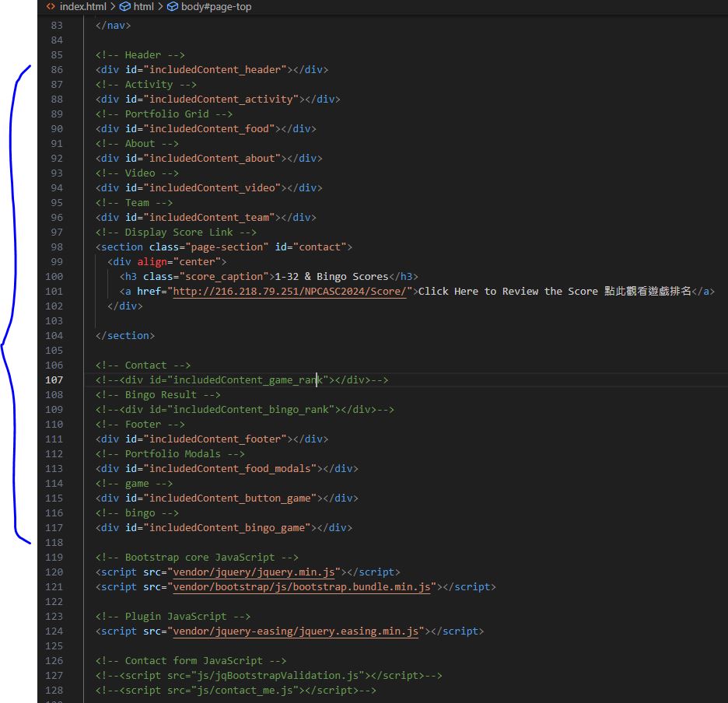728x703 pixels.
Task: Click the "1-32 & Bingo Scores" heading text
Action: click(x=331, y=277)
